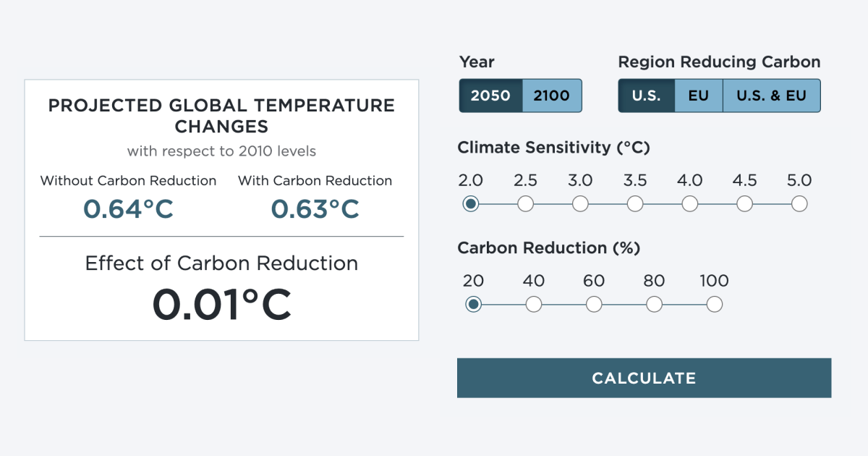Select the 2050 year option
Viewport: 868px width, 456px height.
(x=491, y=95)
